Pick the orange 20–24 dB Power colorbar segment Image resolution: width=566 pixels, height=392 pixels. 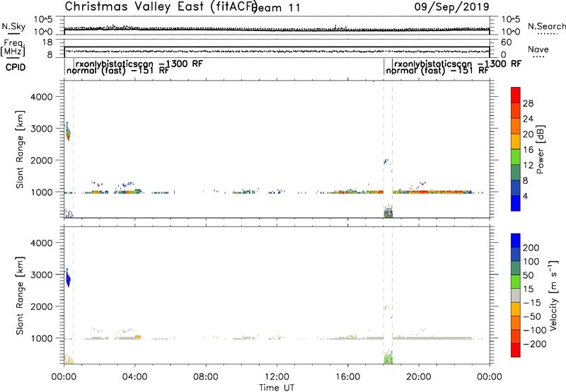pos(516,126)
